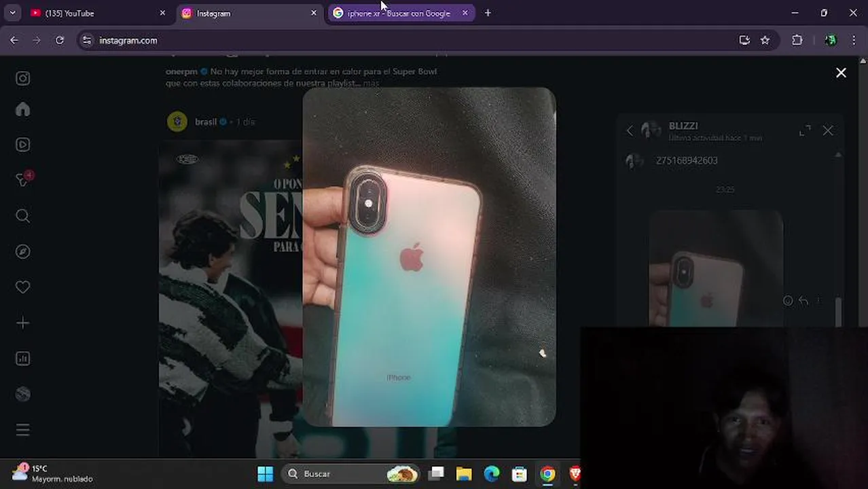This screenshot has width=868, height=489.
Task: Close the YouTube tab
Action: pyautogui.click(x=162, y=13)
